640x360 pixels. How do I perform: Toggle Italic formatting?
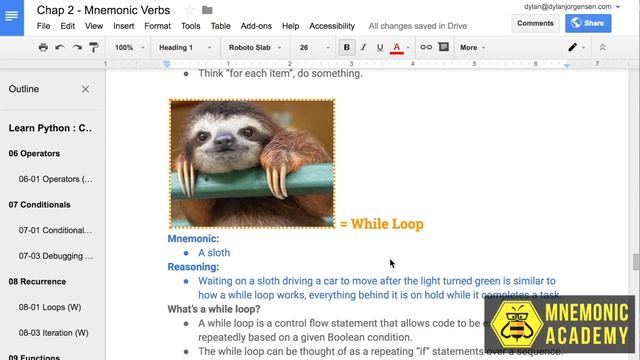363,47
